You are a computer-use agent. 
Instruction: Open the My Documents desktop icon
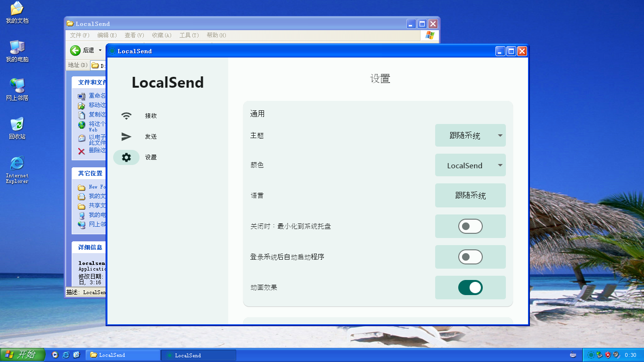click(x=17, y=9)
